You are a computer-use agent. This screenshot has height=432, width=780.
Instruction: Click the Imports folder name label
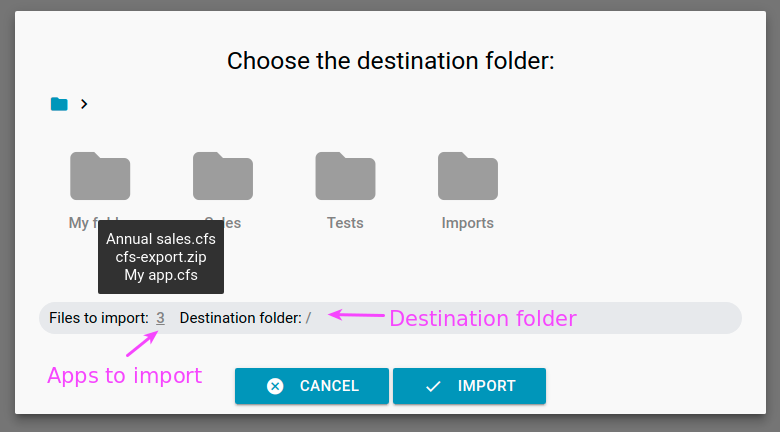468,223
